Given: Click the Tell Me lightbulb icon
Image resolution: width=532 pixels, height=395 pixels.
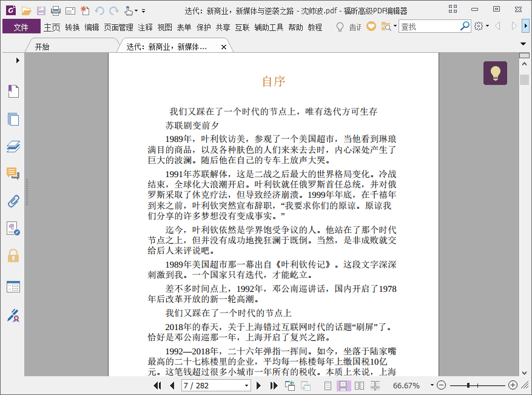Looking at the screenshot, I should 340,27.
